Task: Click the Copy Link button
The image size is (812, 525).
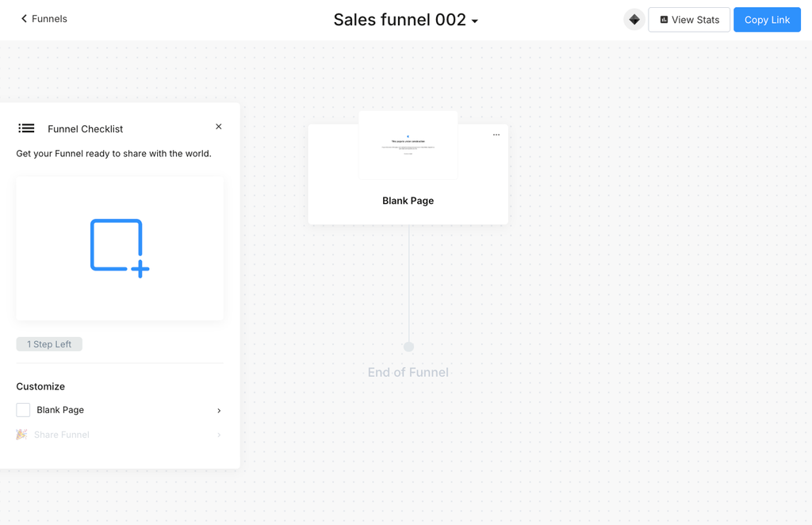Action: 767,20
